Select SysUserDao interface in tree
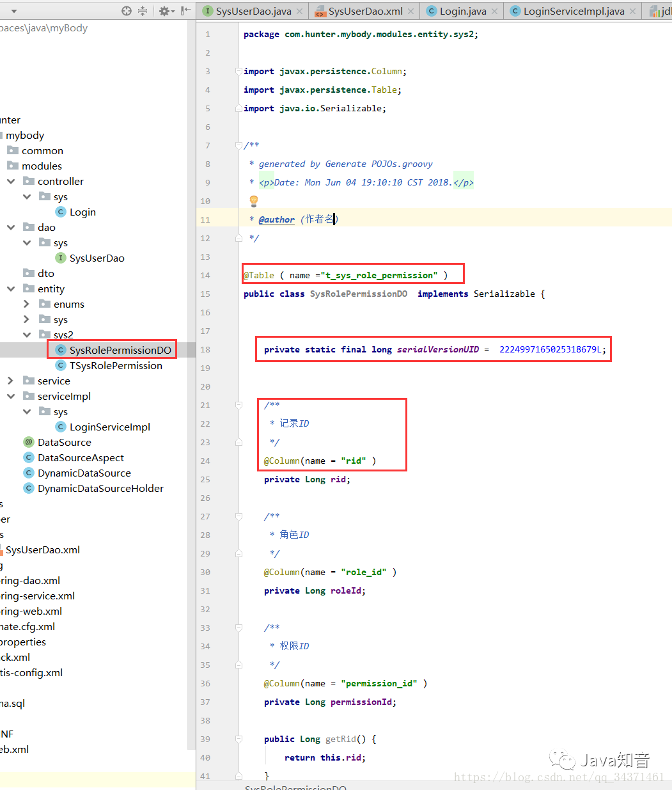 97,258
